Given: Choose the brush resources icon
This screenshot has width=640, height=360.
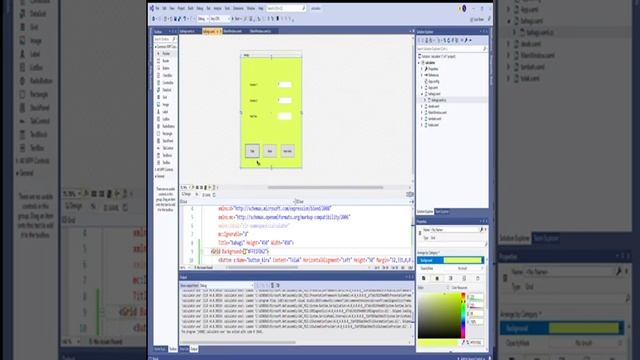Looking at the screenshot, I should click(x=478, y=278).
